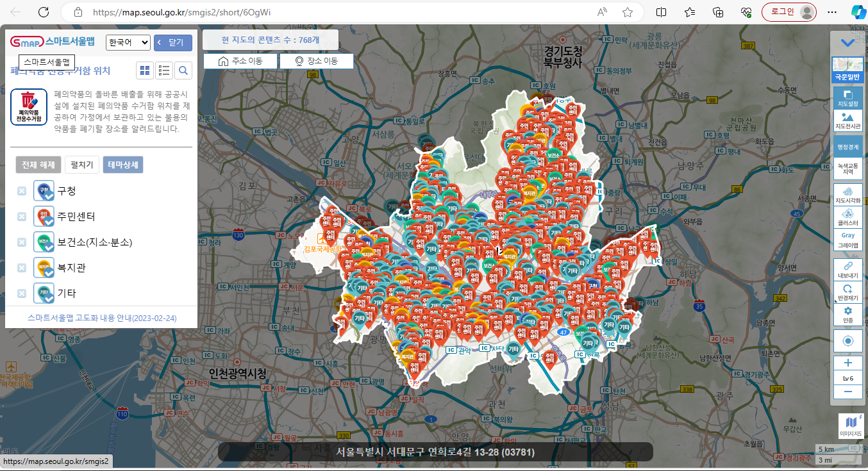Click the 보건소 marker legend icon
868x471 pixels.
(x=44, y=242)
